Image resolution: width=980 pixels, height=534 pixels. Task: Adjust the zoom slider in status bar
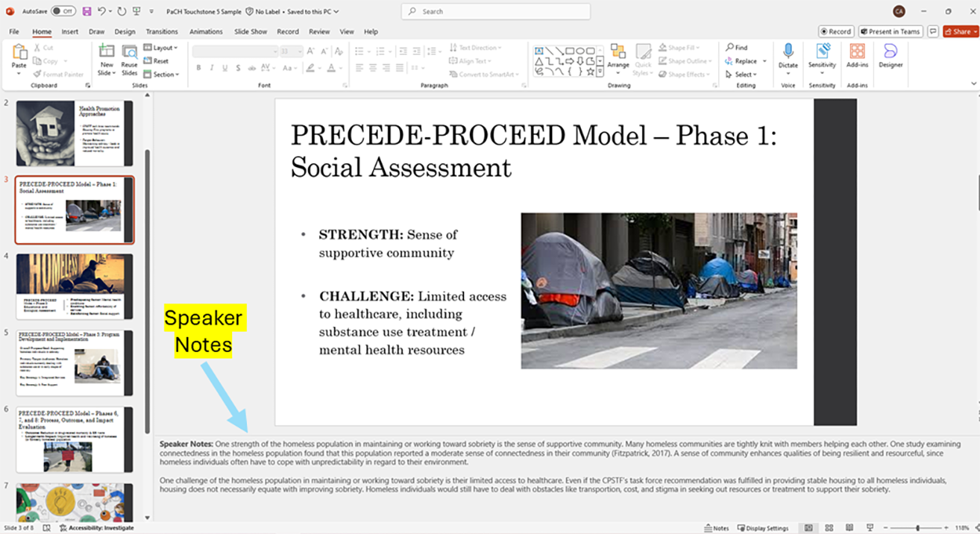(918, 528)
